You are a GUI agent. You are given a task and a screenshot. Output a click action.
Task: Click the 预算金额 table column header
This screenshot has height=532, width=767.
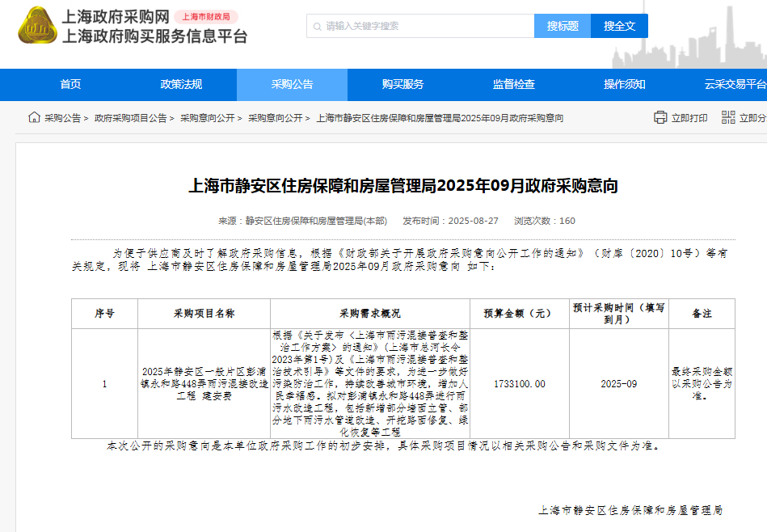[x=518, y=313]
